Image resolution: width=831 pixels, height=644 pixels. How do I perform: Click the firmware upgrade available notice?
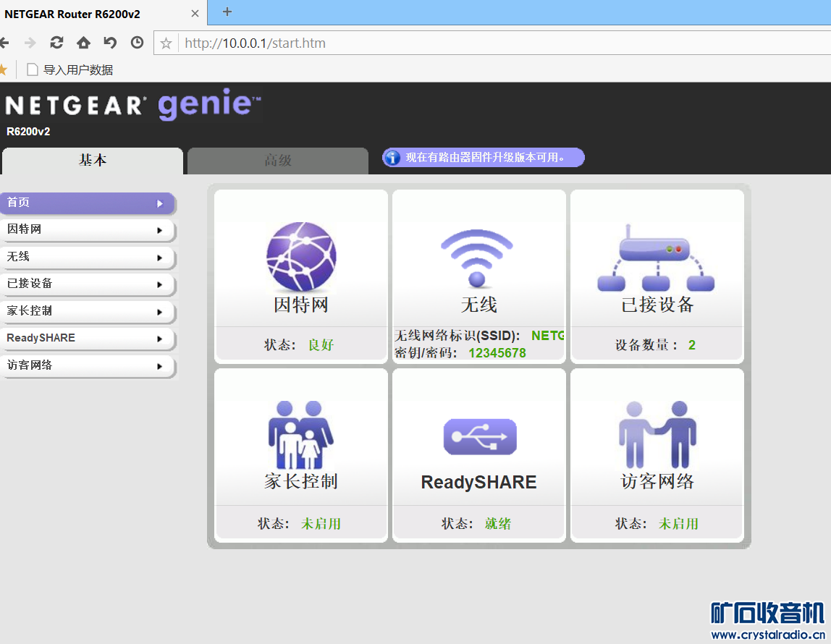click(485, 158)
